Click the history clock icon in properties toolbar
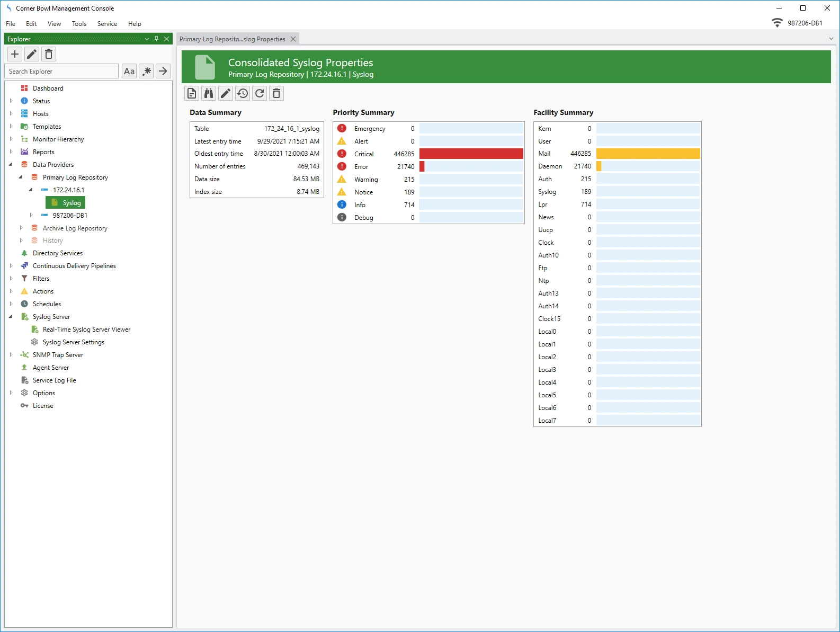Viewport: 840px width, 632px height. coord(243,94)
